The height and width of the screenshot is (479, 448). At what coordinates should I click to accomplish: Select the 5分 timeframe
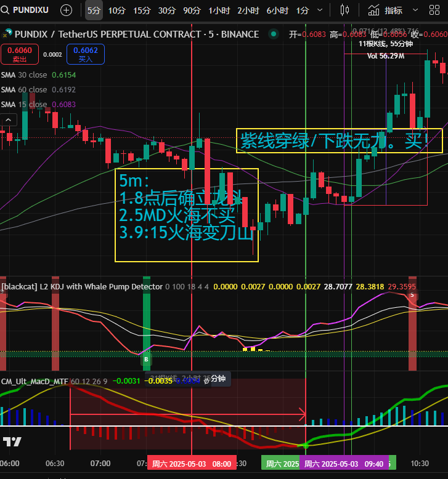[x=94, y=10]
